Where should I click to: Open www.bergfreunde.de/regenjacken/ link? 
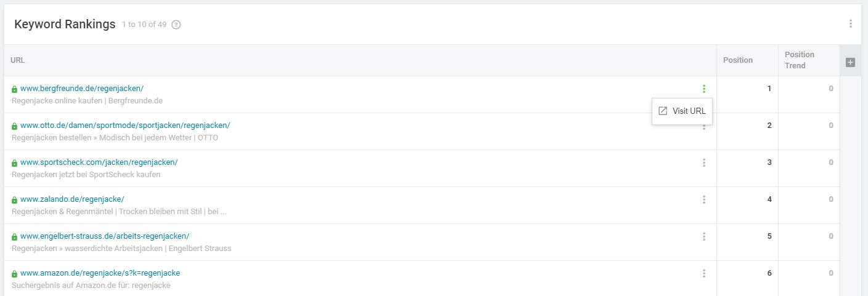pos(82,89)
